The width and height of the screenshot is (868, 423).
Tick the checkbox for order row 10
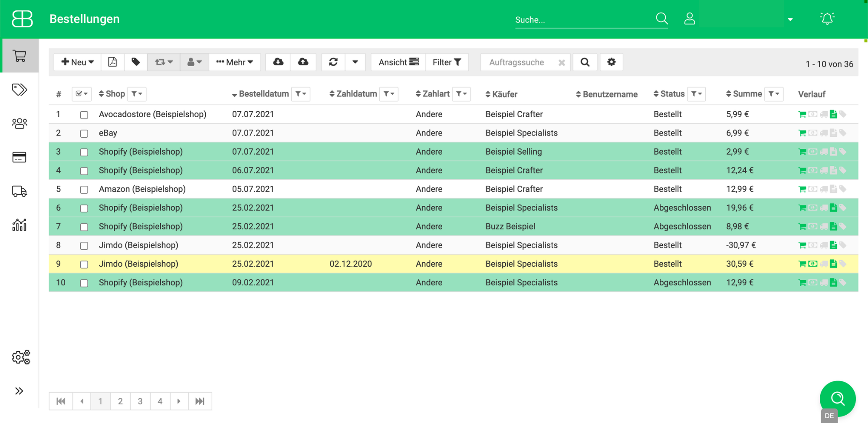84,283
